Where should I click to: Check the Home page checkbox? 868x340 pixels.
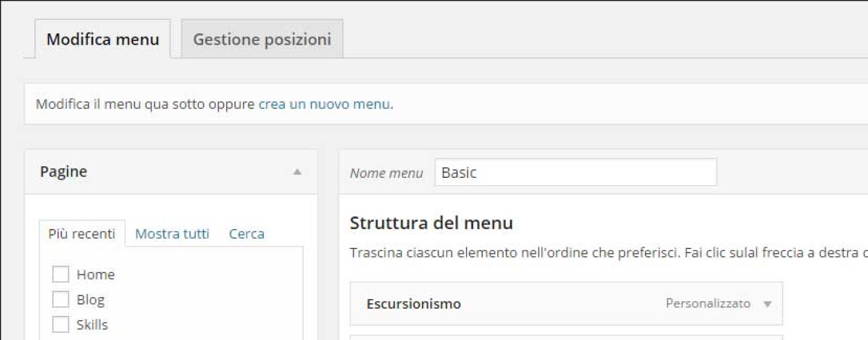tap(61, 274)
